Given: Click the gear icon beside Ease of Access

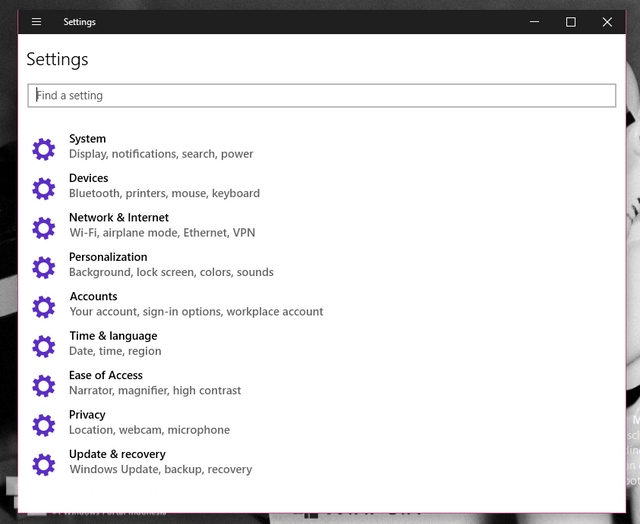Looking at the screenshot, I should coord(44,385).
